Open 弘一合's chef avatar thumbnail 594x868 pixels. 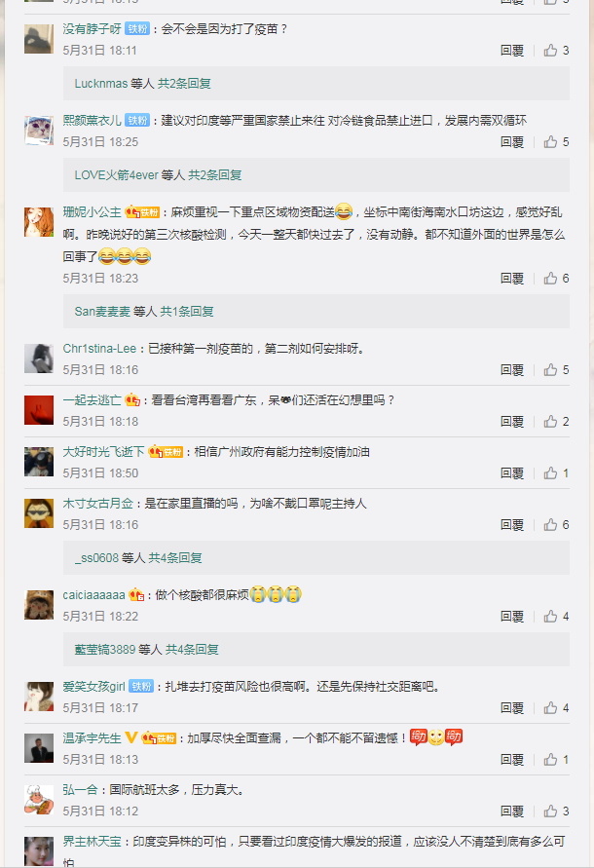pyautogui.click(x=39, y=800)
